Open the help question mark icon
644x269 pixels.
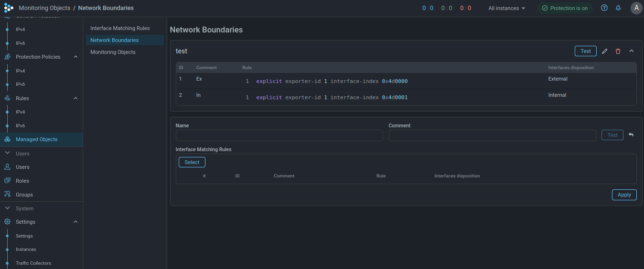(604, 8)
